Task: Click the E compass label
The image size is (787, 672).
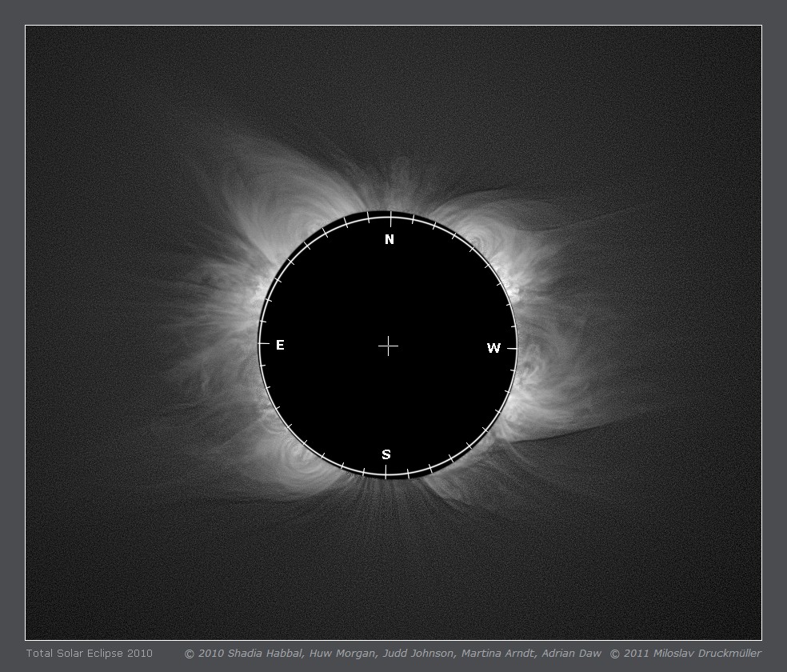Action: click(280, 346)
